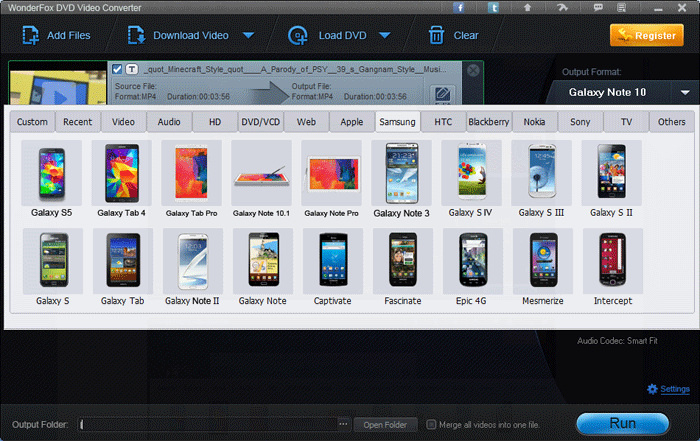The image size is (700, 441).
Task: Open the HTC devices tab
Action: point(443,122)
